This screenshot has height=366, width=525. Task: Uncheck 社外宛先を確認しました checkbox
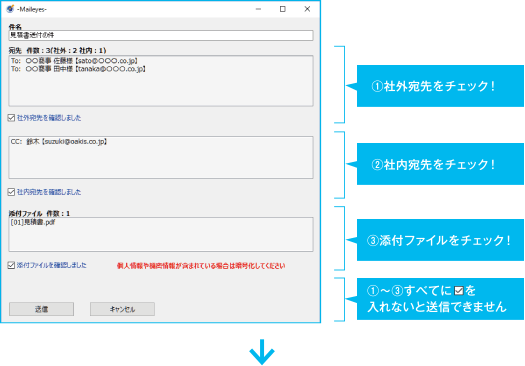point(11,118)
